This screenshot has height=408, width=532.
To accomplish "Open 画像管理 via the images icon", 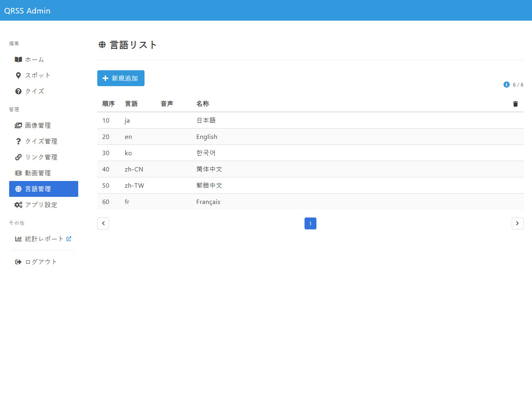I will tap(18, 125).
